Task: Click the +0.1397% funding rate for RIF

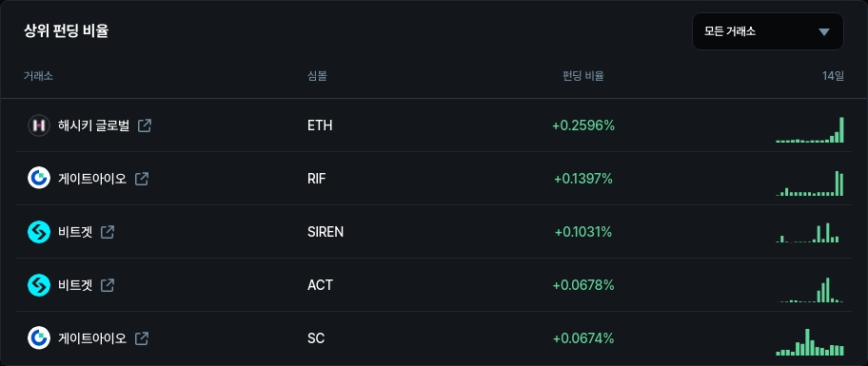Action: 583,179
